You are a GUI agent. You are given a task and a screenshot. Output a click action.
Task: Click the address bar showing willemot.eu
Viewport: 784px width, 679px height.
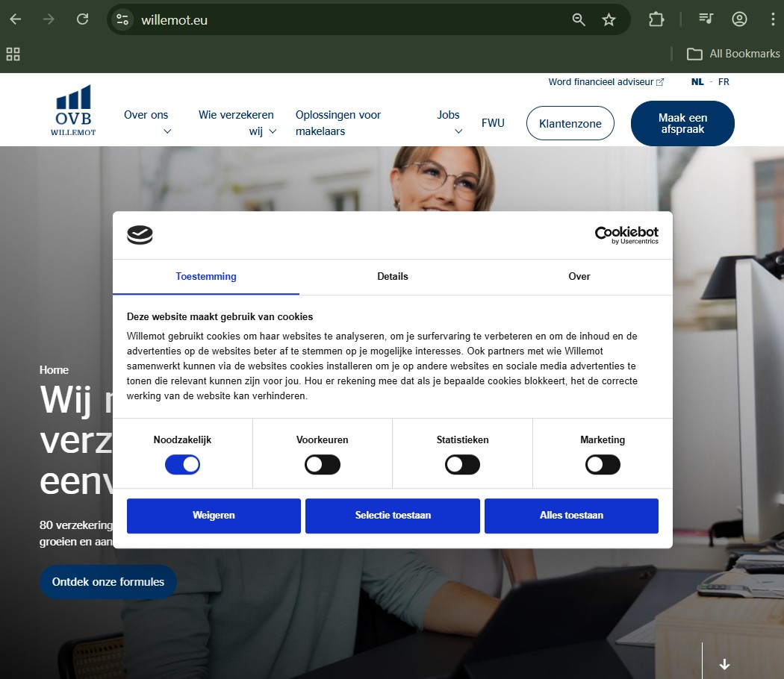336,20
